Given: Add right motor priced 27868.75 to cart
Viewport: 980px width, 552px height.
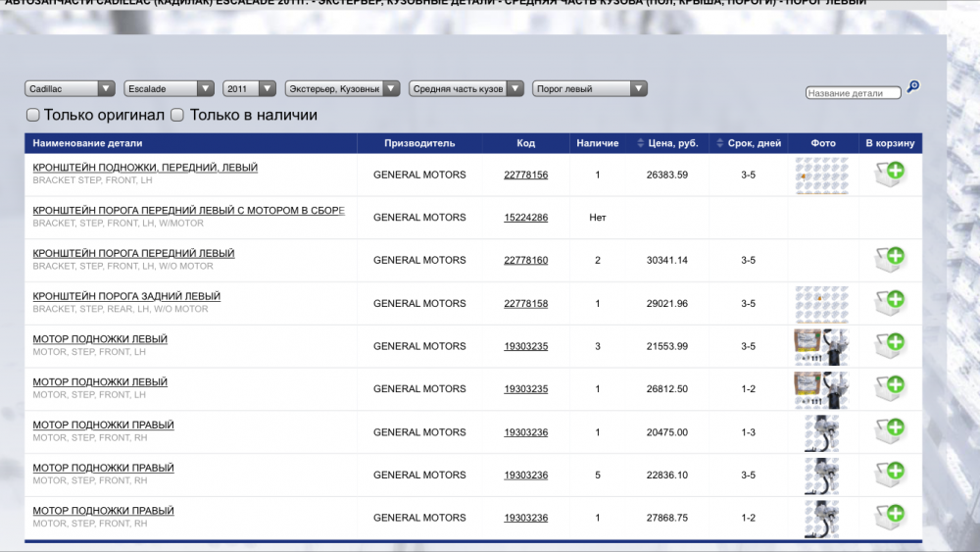Looking at the screenshot, I should coord(890,517).
